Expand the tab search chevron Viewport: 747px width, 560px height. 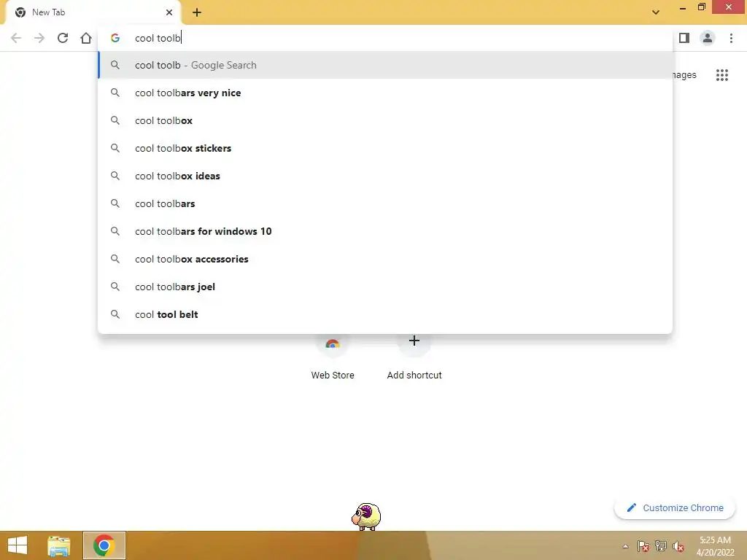[x=656, y=12]
